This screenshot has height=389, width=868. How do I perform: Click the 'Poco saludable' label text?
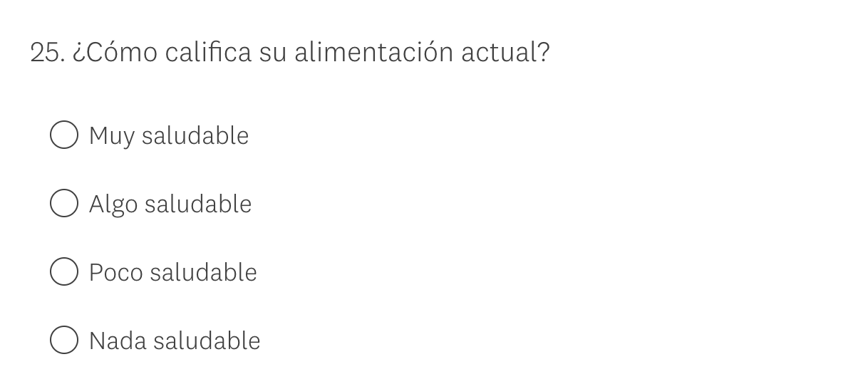coord(173,272)
